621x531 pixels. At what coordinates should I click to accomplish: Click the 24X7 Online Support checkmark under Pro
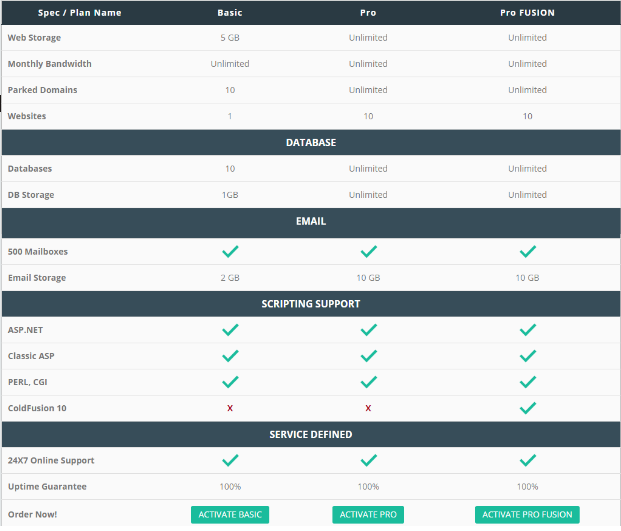(368, 460)
